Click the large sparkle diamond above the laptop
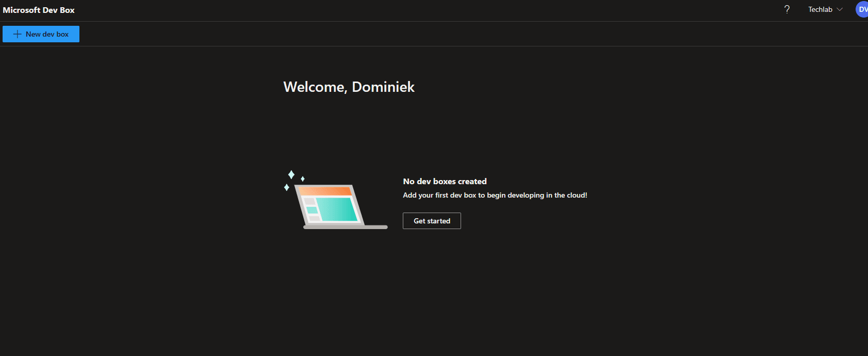Viewport: 868px width, 356px height. point(291,174)
